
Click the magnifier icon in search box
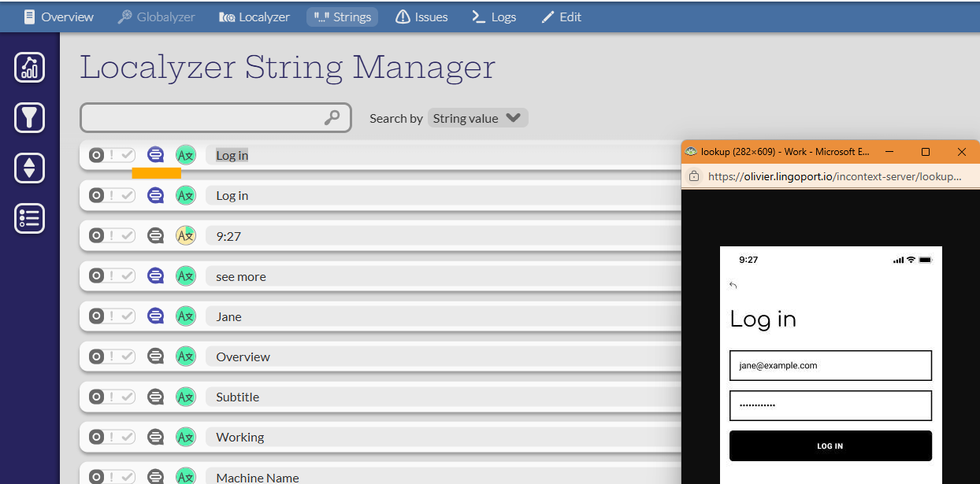[332, 118]
